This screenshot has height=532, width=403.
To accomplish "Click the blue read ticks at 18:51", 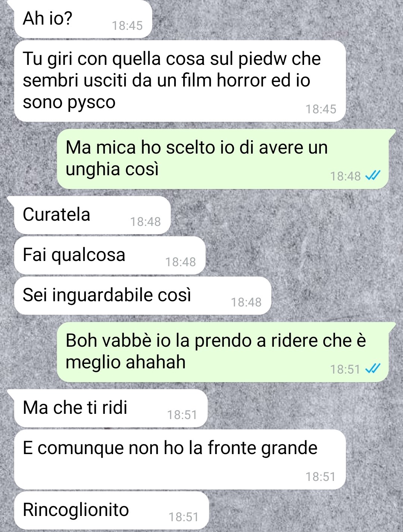I will pos(372,369).
